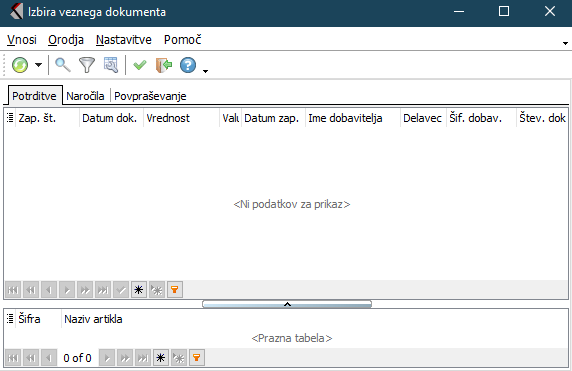This screenshot has width=572, height=371.
Task: Go to next page in upper navigator
Action: click(85, 290)
